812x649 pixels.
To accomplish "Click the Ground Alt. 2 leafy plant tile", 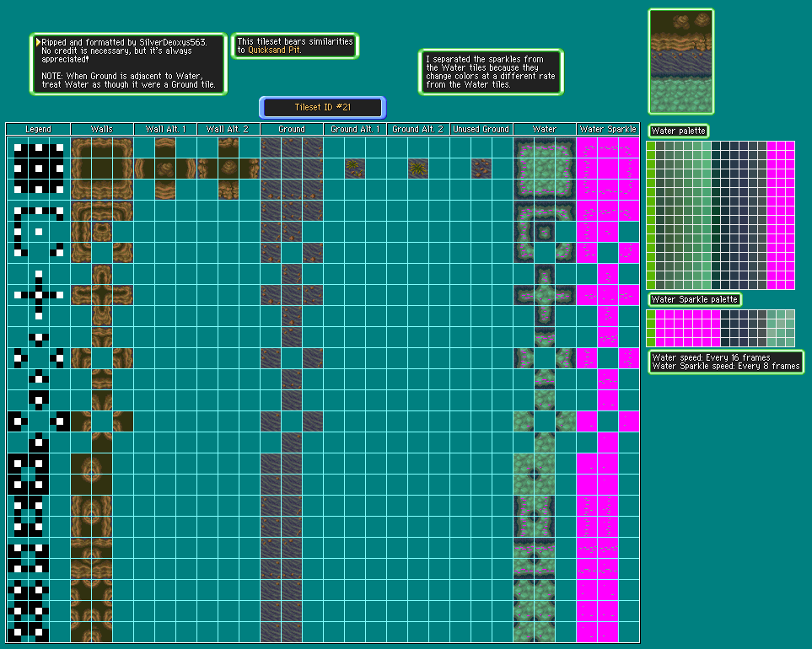I will [418, 169].
